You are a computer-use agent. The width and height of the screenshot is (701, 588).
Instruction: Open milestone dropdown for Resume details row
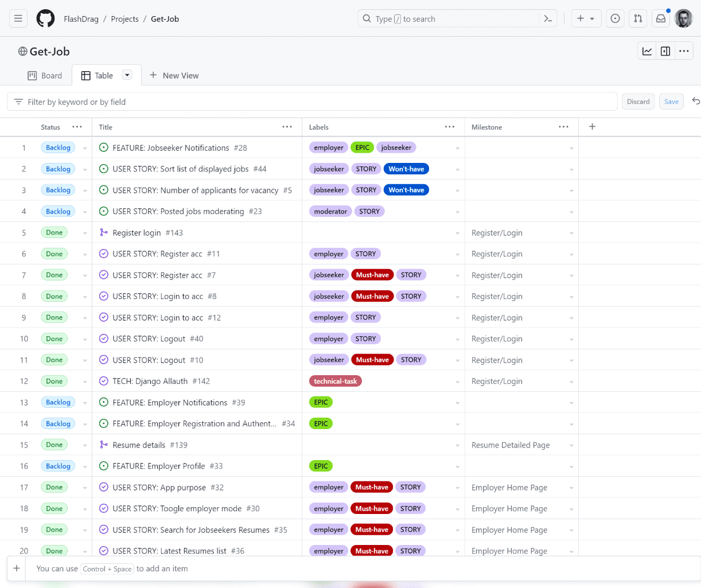point(571,445)
